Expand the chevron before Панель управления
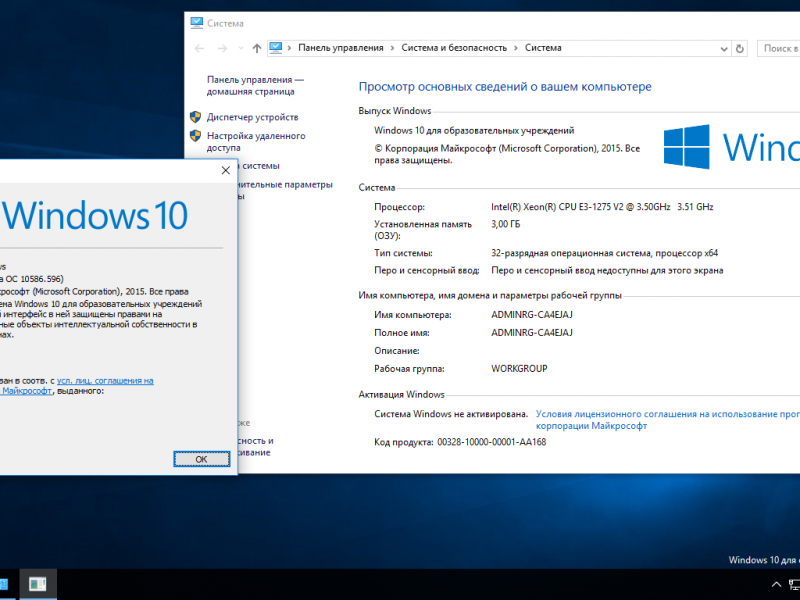 tap(289, 48)
